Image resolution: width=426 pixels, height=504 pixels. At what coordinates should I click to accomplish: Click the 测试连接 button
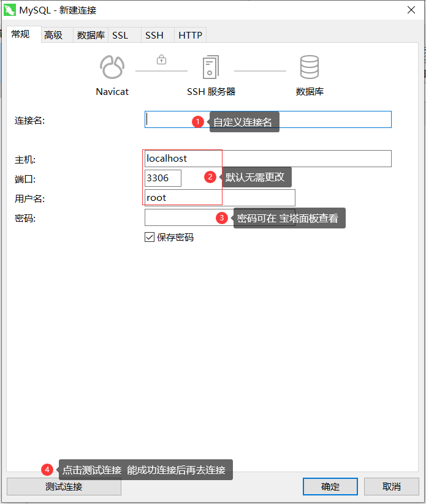click(64, 487)
